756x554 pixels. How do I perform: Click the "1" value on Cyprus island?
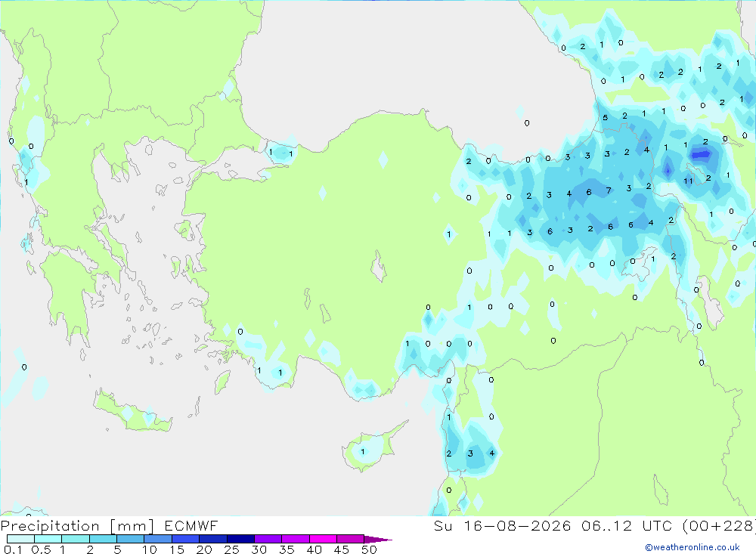(363, 452)
